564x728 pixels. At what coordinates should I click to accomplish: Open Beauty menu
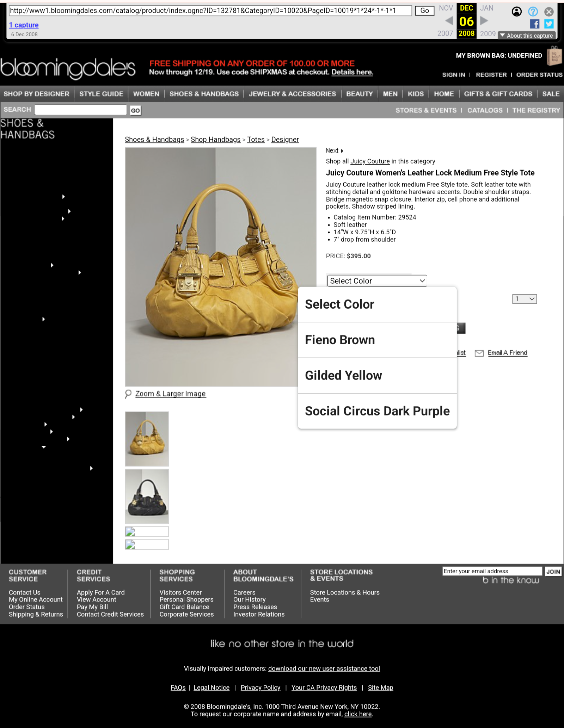point(359,94)
